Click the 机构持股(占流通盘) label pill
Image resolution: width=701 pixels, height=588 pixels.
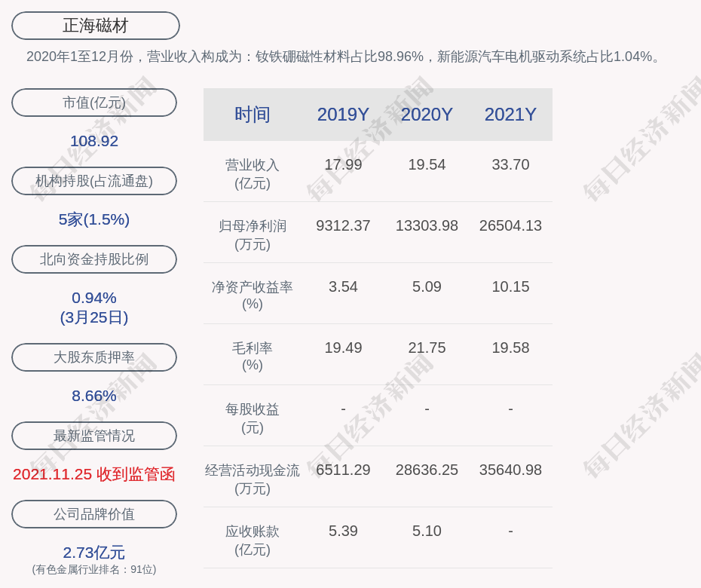tap(94, 181)
